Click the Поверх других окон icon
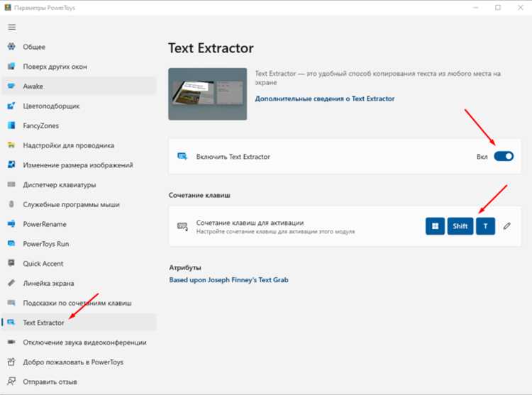 [11, 66]
